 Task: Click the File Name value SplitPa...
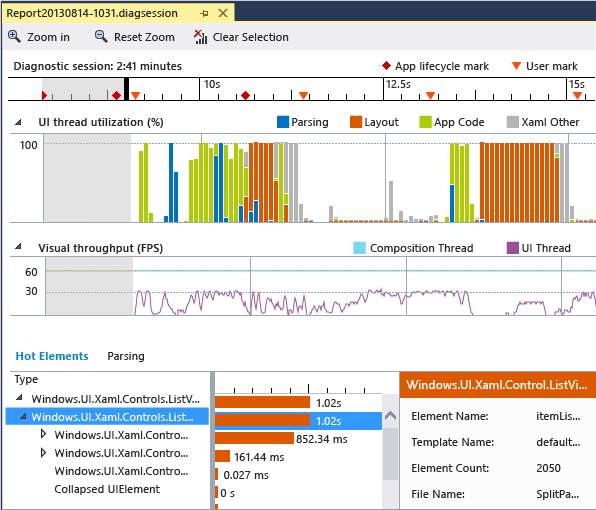(x=558, y=494)
